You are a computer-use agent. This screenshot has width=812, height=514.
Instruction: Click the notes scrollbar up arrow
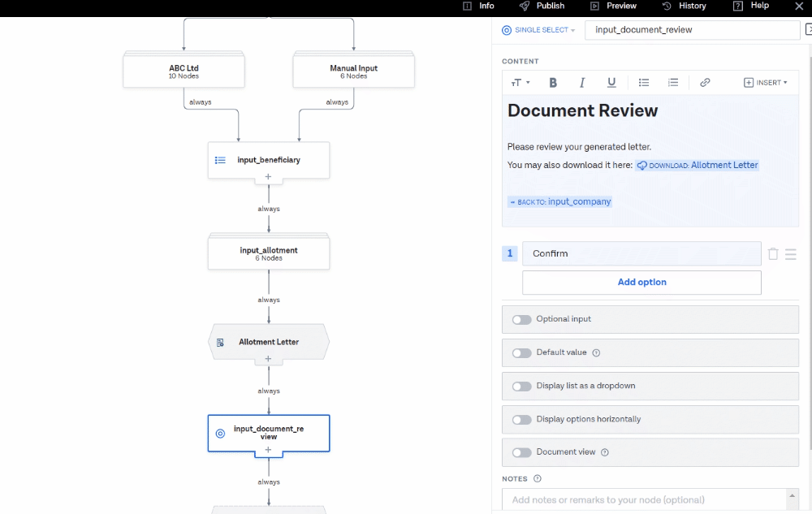[792, 495]
